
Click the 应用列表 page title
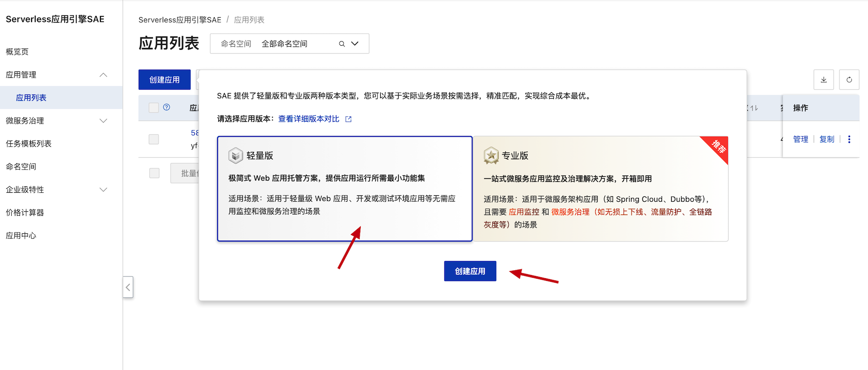pos(169,43)
